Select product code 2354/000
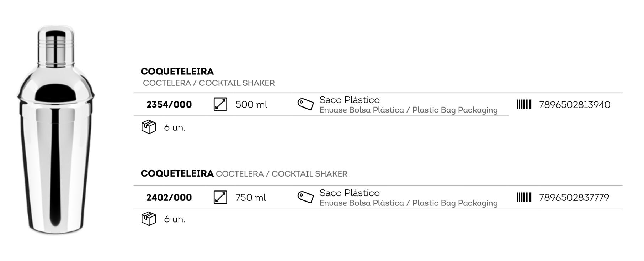644x261 pixels. [169, 105]
